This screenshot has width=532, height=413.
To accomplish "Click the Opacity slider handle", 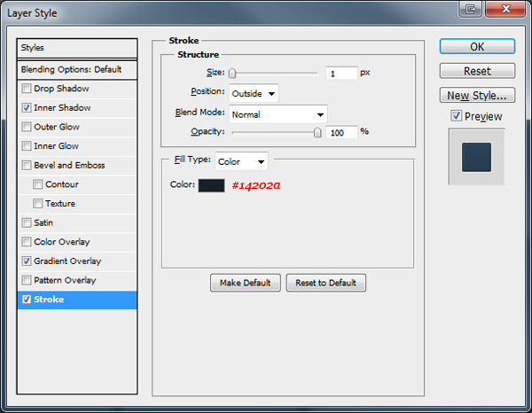I will [317, 132].
